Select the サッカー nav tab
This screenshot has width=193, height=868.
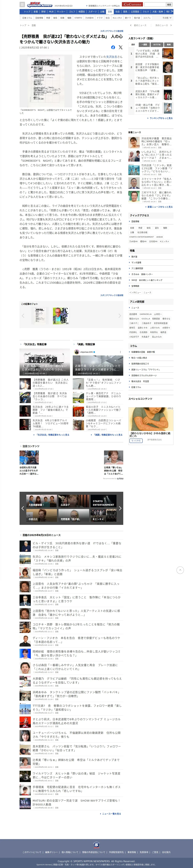tap(61, 11)
